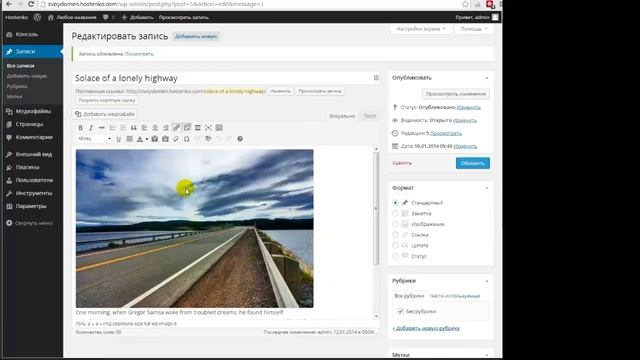
Task: Align text center
Action: (x=155, y=128)
